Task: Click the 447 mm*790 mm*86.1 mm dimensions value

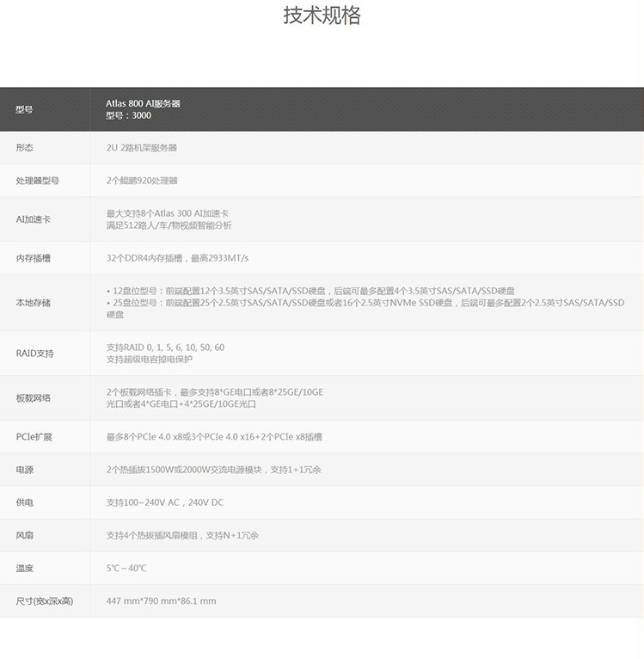Action: tap(161, 600)
